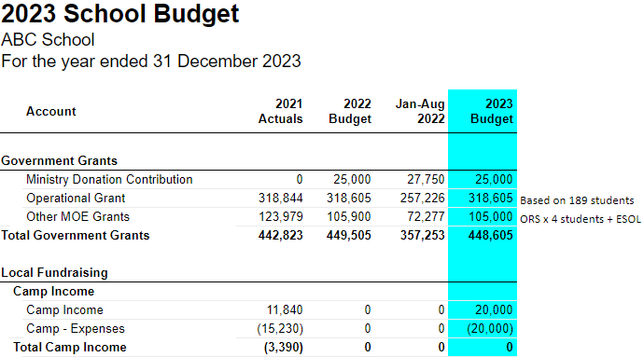Select the Government Grants section heading
Screen dimensions: 644x357
(x=59, y=160)
